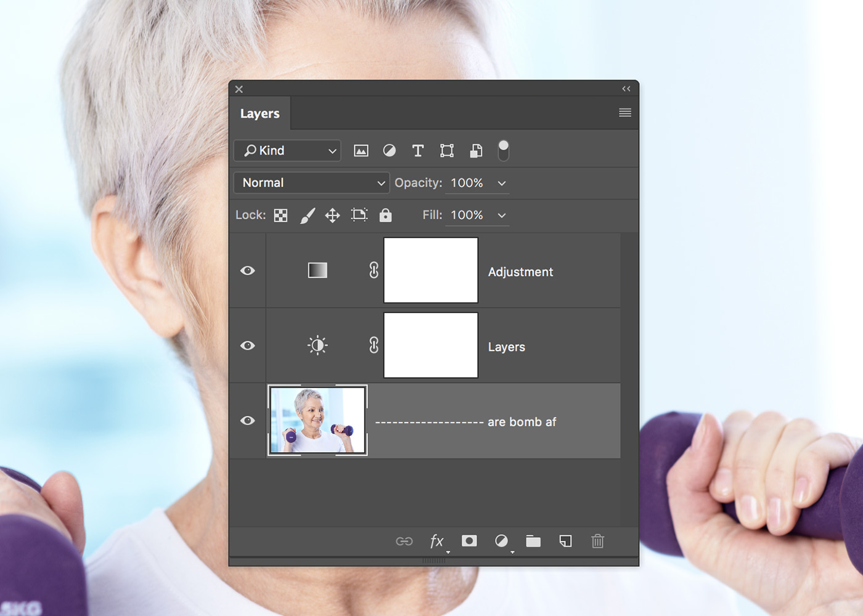Click the panel bottom resize grip
This screenshot has width=863, height=616.
tap(433, 561)
